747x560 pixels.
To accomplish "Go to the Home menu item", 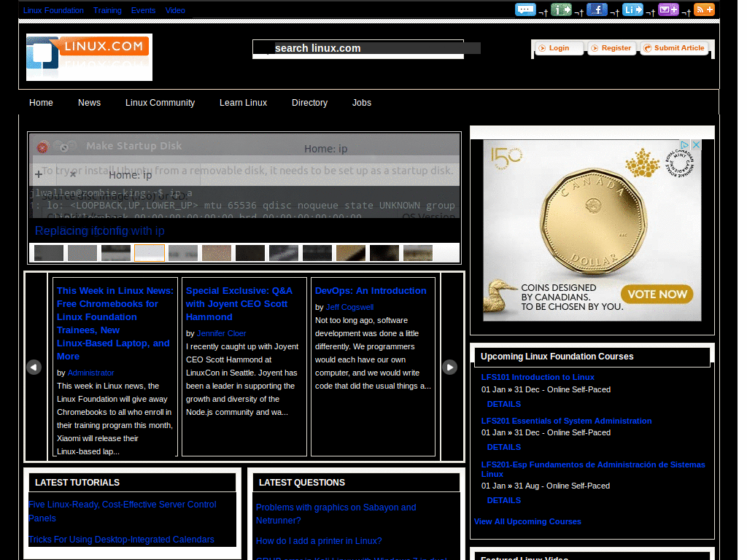I will coord(41,103).
